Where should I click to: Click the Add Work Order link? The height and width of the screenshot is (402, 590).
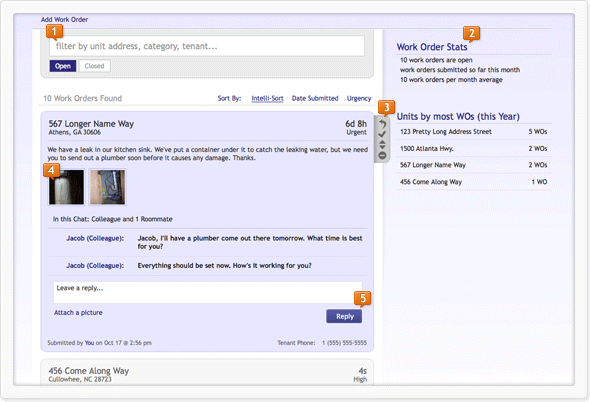(64, 20)
